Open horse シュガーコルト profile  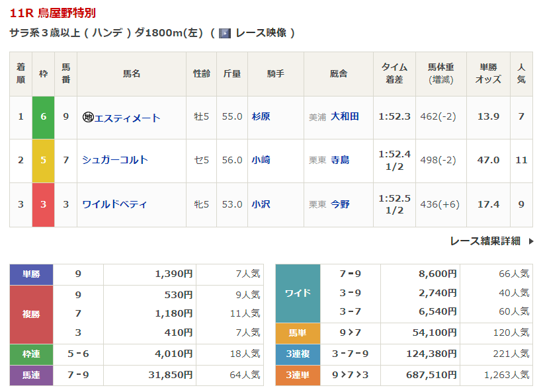click(115, 160)
